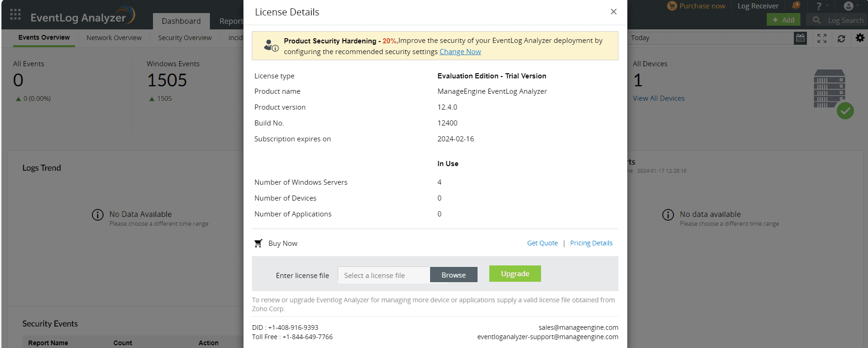This screenshot has height=348, width=868.
Task: Click the Select a license file field
Action: coord(383,275)
